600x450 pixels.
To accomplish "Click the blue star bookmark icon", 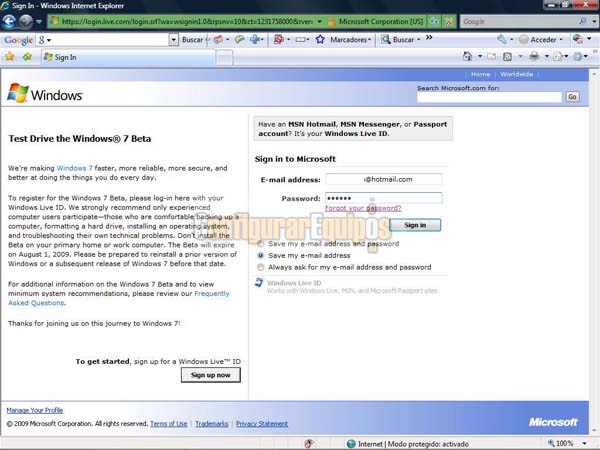I will [320, 39].
